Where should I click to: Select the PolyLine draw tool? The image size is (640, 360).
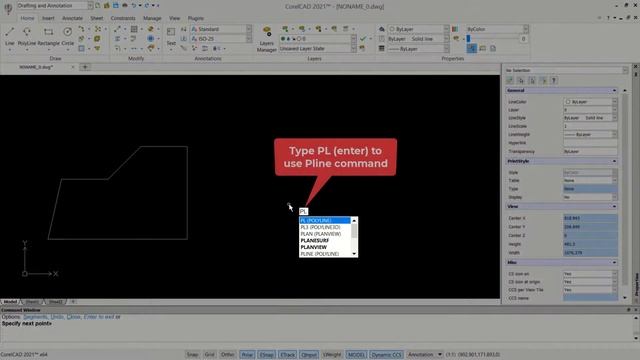pyautogui.click(x=27, y=35)
